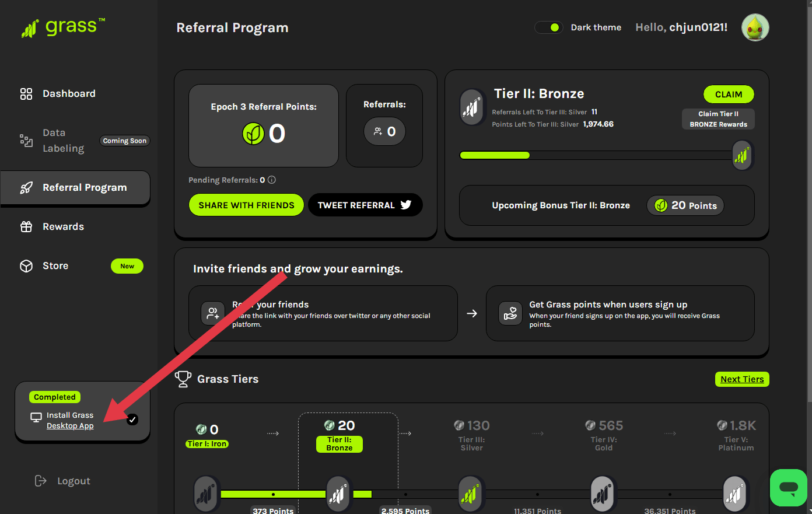Screen dimensions: 812x514
Task: Click the Completed status badge
Action: tap(55, 397)
